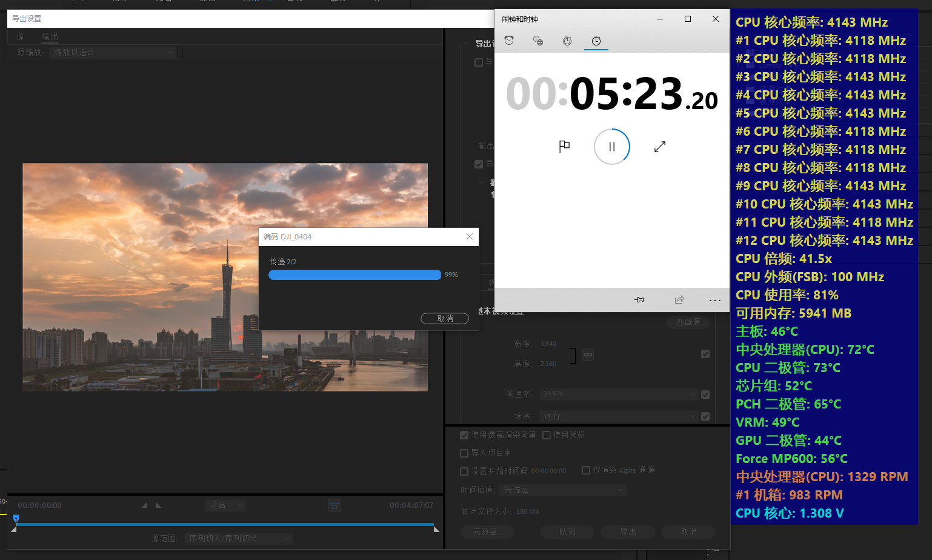932x560 pixels.
Task: Pause the running stopwatch
Action: pyautogui.click(x=612, y=147)
